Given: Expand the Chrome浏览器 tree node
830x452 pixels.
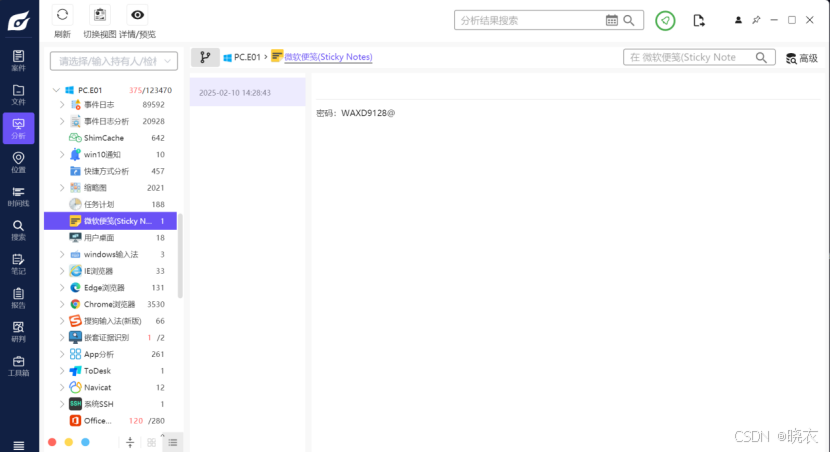Looking at the screenshot, I should pyautogui.click(x=62, y=304).
